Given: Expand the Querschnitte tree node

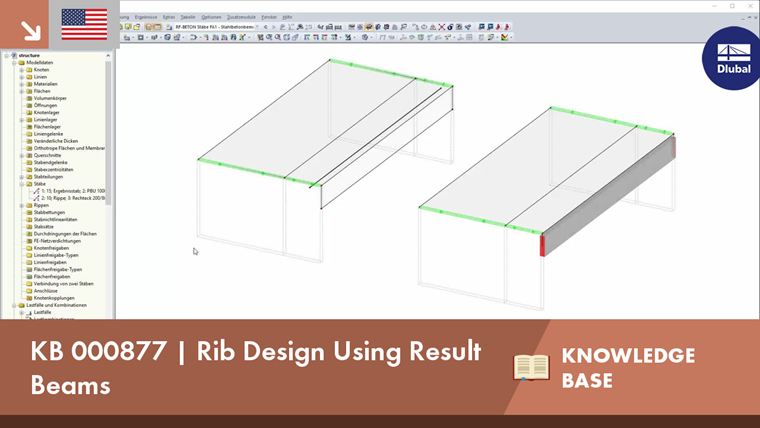Looking at the screenshot, I should click(21, 156).
